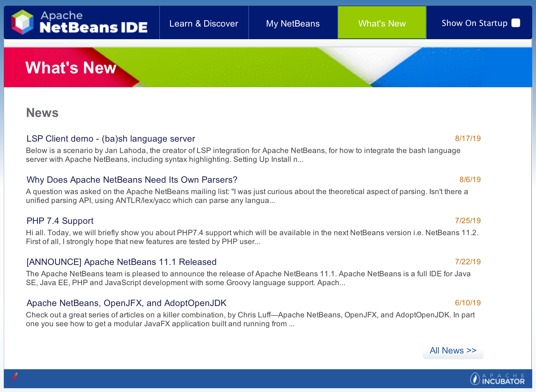Viewport: 536px width, 392px height.
Task: Switch to the Learn & Discover tab
Action: click(204, 23)
